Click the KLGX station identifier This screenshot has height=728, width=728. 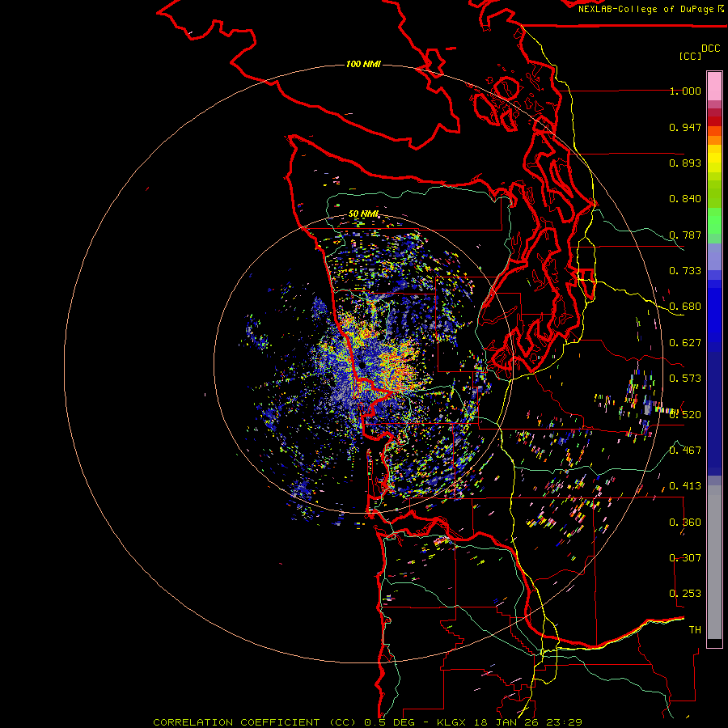451,722
